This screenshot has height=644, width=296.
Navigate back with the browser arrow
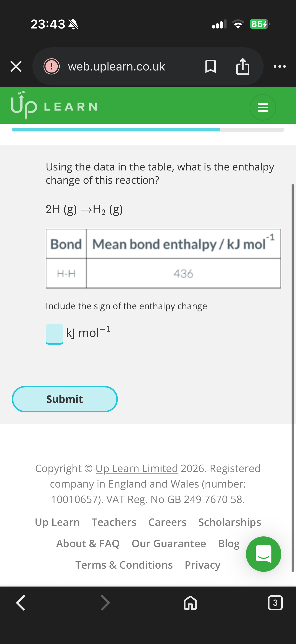coord(21,603)
